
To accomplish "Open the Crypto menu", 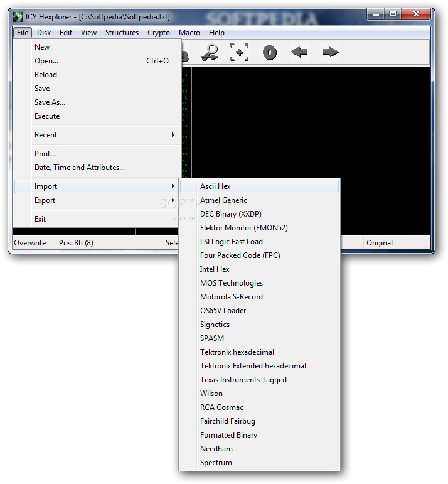I will (159, 33).
